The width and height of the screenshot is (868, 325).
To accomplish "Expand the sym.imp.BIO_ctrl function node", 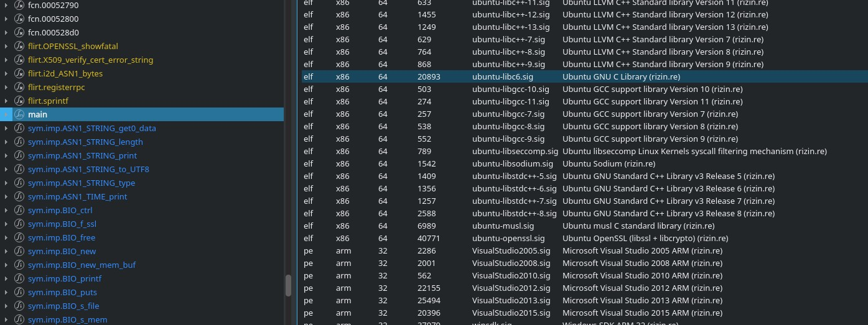I will [x=6, y=210].
